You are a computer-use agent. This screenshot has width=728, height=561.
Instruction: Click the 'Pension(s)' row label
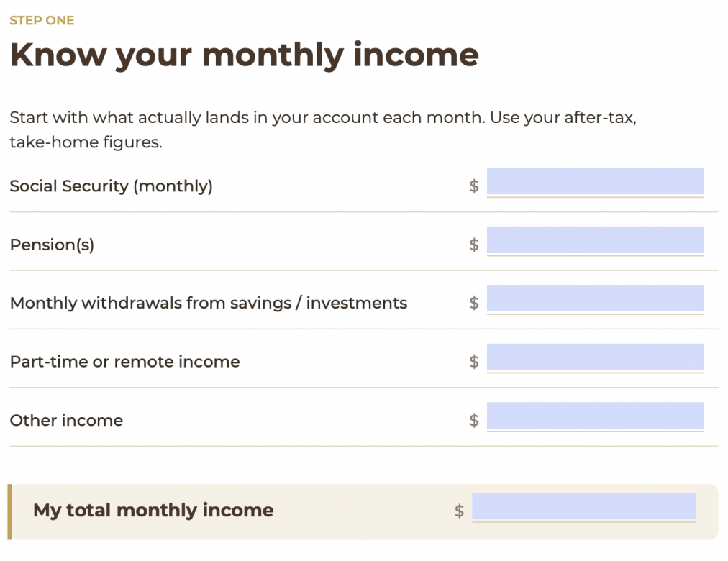point(52,245)
